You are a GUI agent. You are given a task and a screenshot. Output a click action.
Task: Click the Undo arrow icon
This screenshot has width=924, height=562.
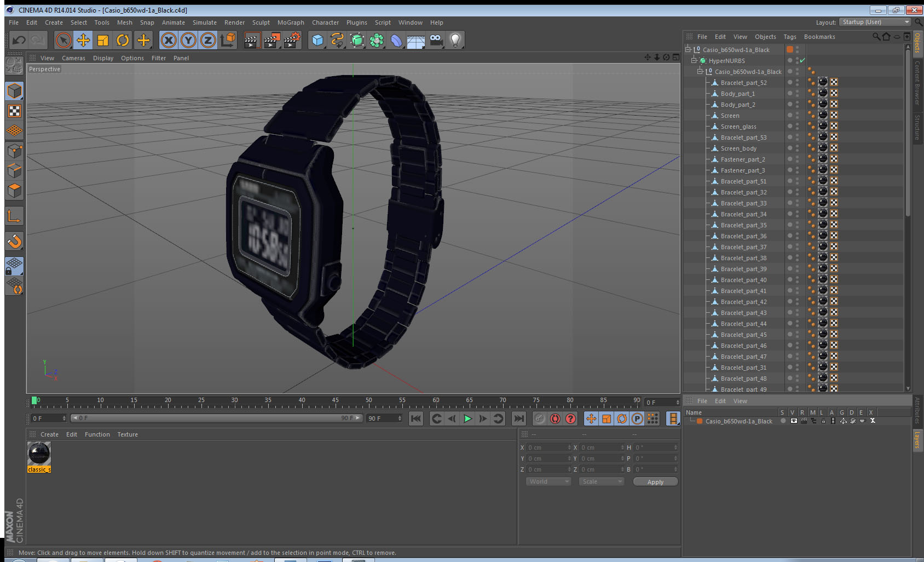tap(19, 40)
